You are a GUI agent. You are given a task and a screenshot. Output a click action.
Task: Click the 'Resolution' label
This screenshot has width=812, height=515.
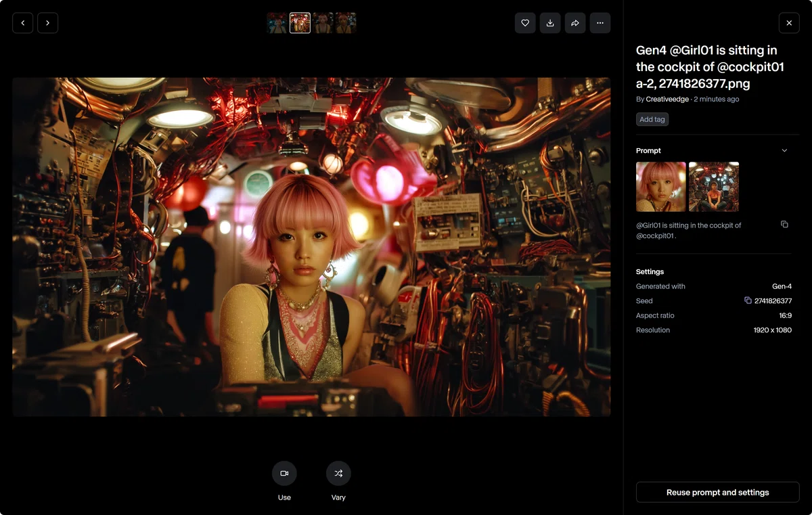point(653,330)
